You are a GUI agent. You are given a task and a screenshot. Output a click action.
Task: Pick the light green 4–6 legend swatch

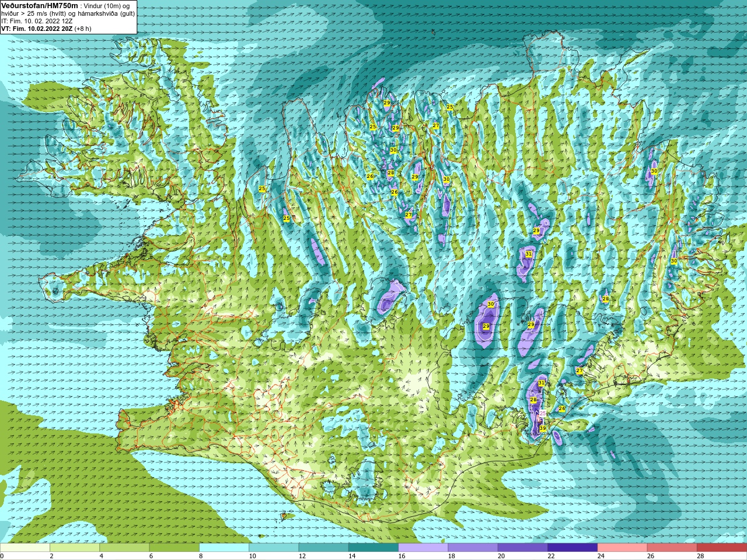(124, 548)
